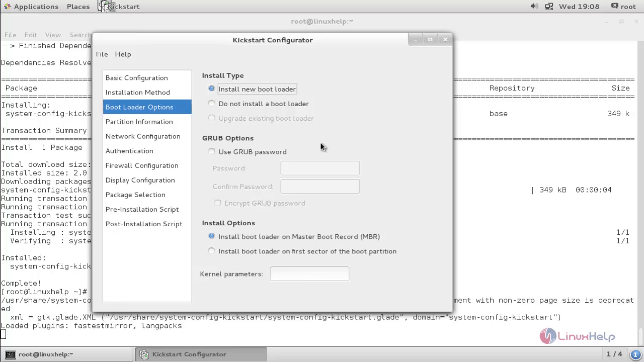The image size is (644, 362).
Task: Maximize the Kickstart Configurator window
Action: click(x=430, y=40)
